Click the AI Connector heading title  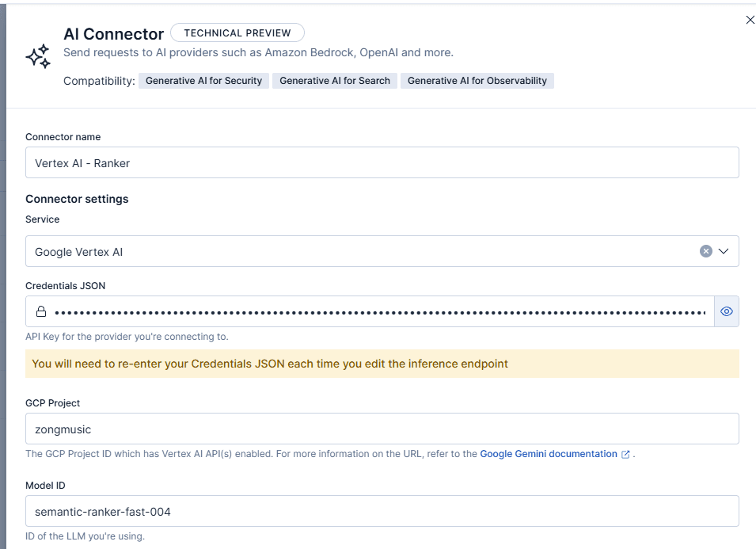click(x=113, y=34)
